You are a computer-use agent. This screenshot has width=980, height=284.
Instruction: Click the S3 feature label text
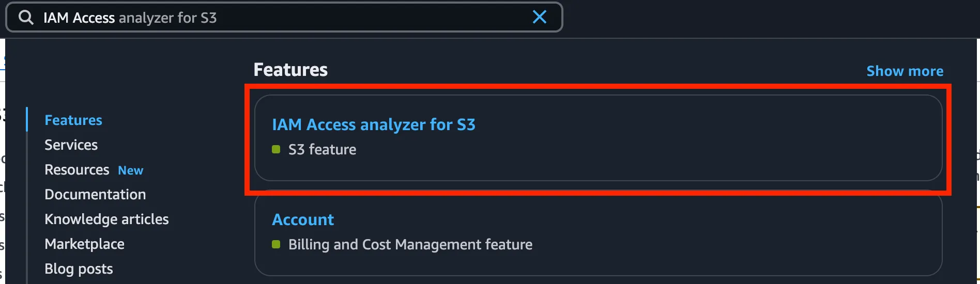(x=322, y=150)
